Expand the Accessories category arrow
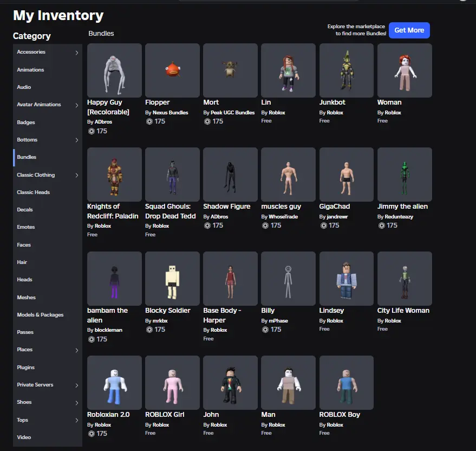The height and width of the screenshot is (451, 476). [x=77, y=53]
